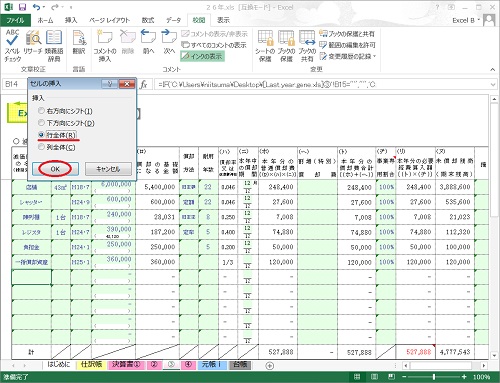Click the vertical scrollbar down arrow
Viewport: 500px width, 383px height.
494,356
